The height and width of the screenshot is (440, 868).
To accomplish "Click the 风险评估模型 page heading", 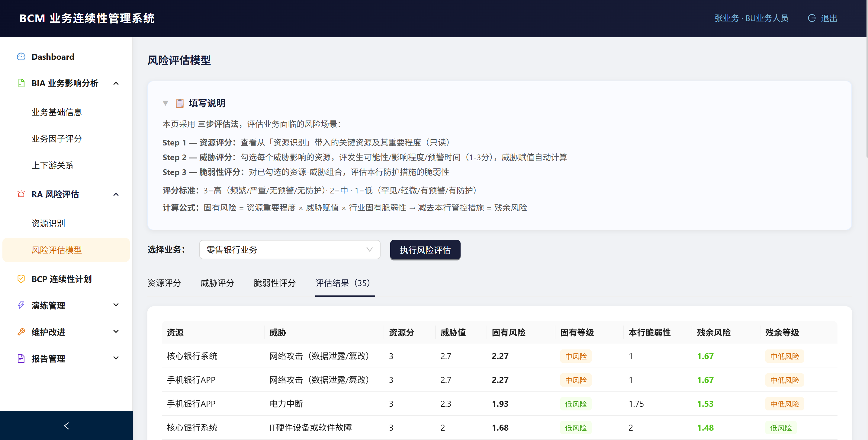I will [x=179, y=61].
